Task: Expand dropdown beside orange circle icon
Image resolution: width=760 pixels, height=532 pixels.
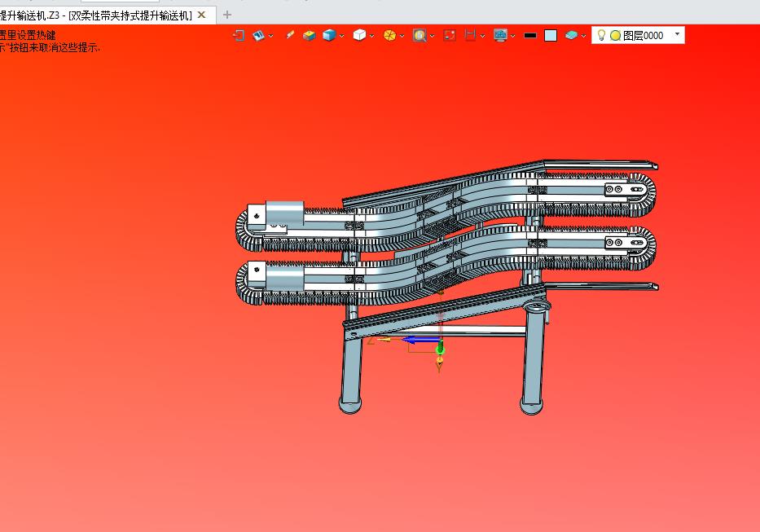Action: pyautogui.click(x=402, y=36)
